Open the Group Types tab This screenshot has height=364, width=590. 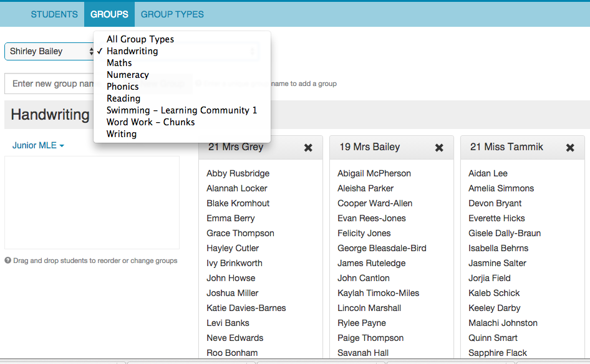click(x=172, y=14)
